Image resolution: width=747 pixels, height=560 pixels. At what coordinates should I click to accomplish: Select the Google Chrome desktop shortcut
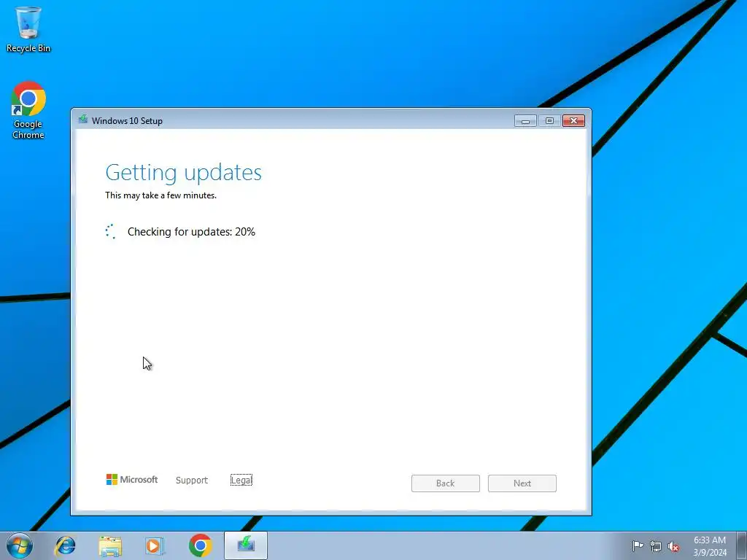click(28, 110)
